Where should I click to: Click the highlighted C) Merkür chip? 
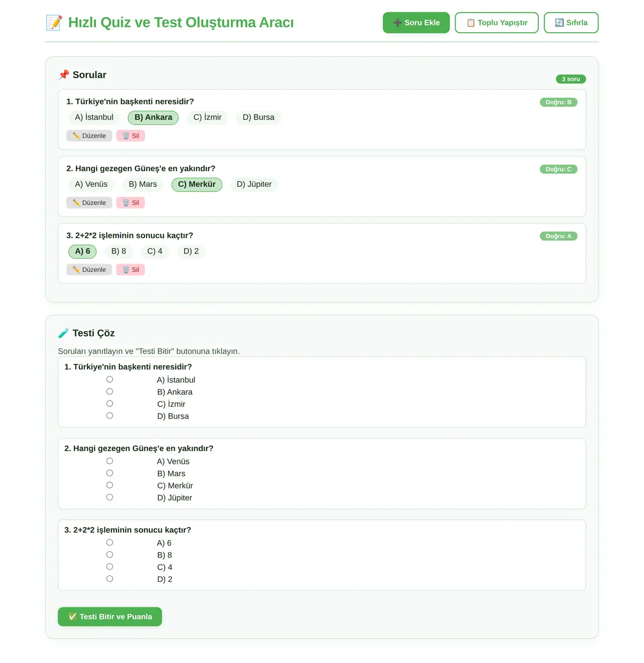coord(196,185)
